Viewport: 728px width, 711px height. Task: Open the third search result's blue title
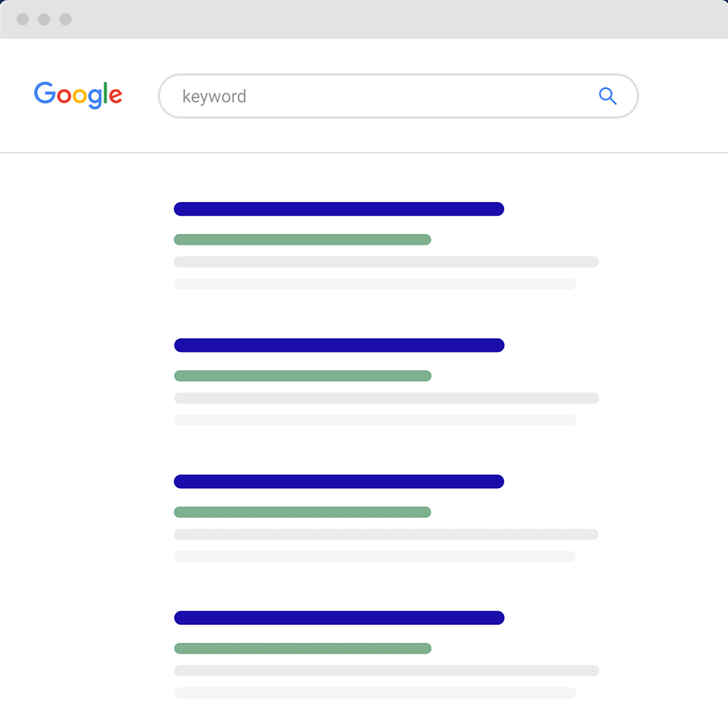[338, 481]
